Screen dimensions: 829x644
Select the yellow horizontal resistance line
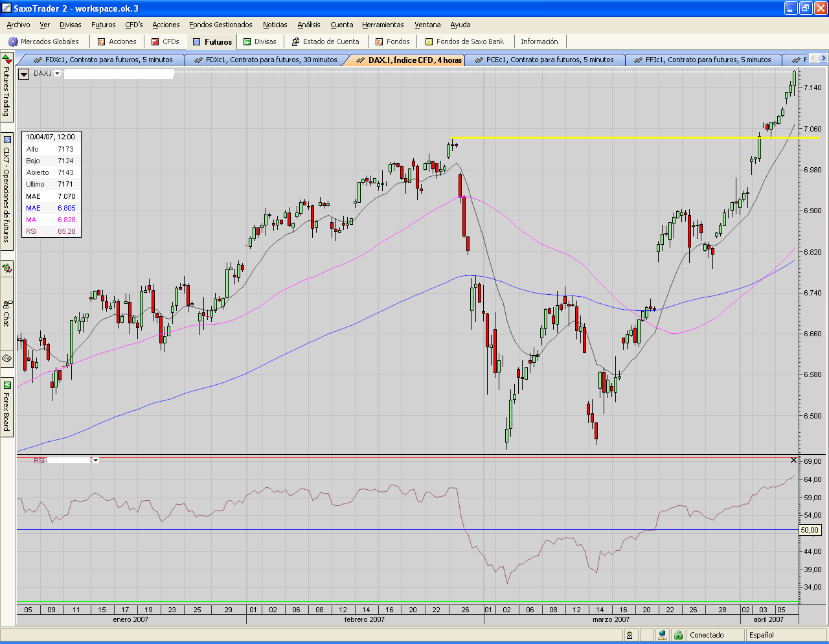pos(635,137)
